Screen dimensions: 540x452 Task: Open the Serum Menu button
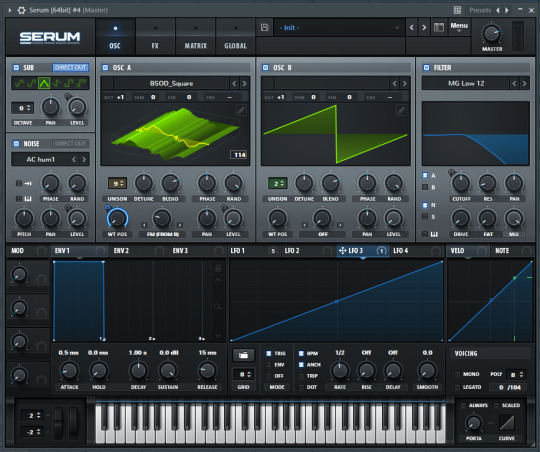pyautogui.click(x=459, y=27)
